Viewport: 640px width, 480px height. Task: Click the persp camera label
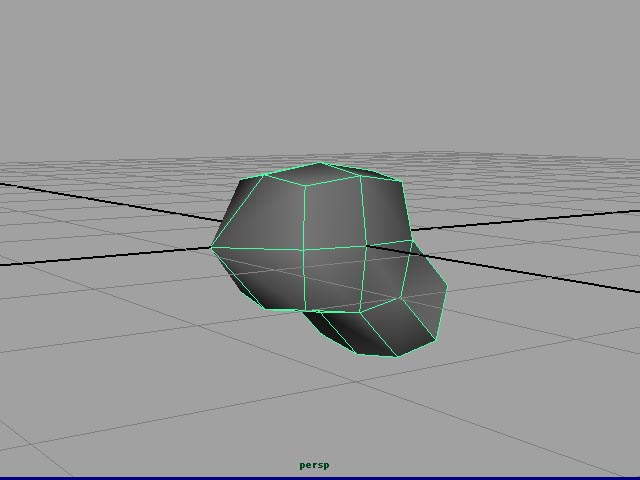coord(314,466)
